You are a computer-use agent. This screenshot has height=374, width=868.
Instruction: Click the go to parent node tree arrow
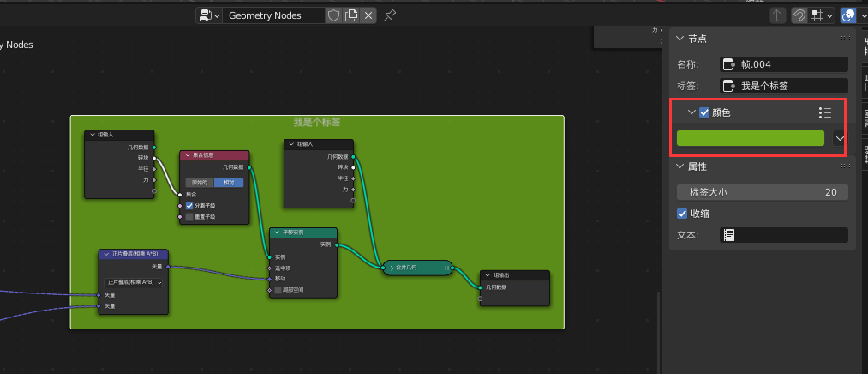tap(778, 15)
